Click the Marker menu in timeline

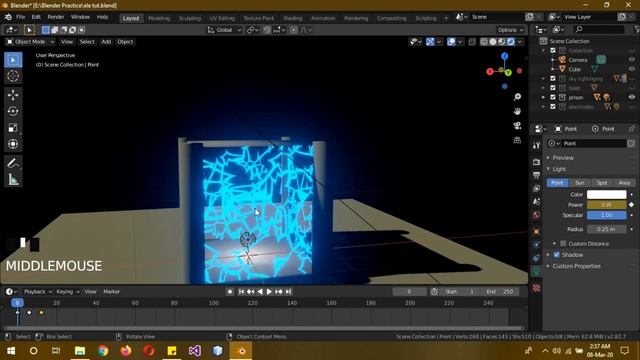[111, 291]
